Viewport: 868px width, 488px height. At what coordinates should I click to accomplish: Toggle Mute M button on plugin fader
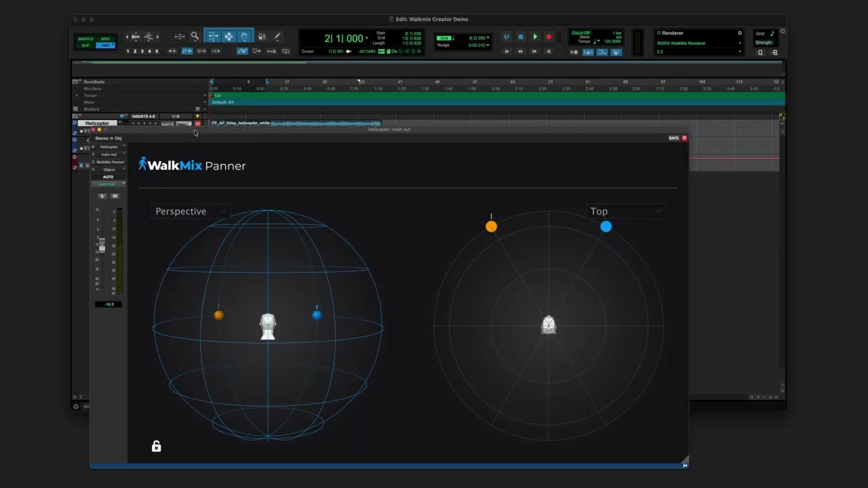[x=115, y=196]
